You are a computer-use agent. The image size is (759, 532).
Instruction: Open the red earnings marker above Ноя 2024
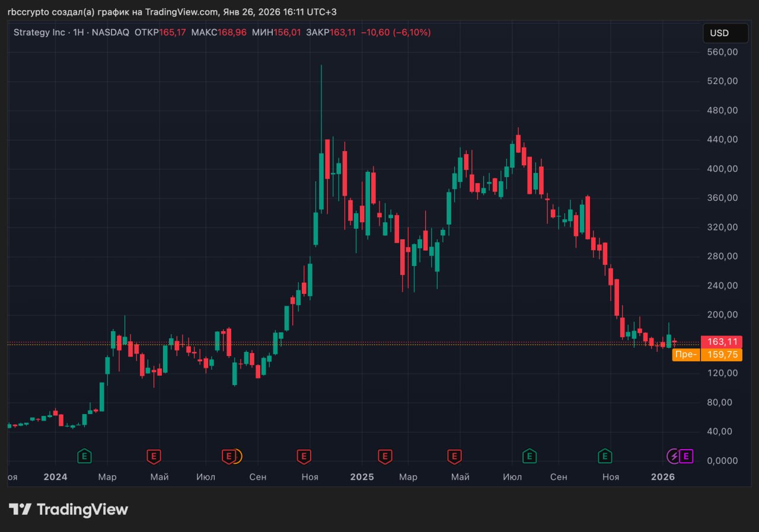click(x=304, y=456)
